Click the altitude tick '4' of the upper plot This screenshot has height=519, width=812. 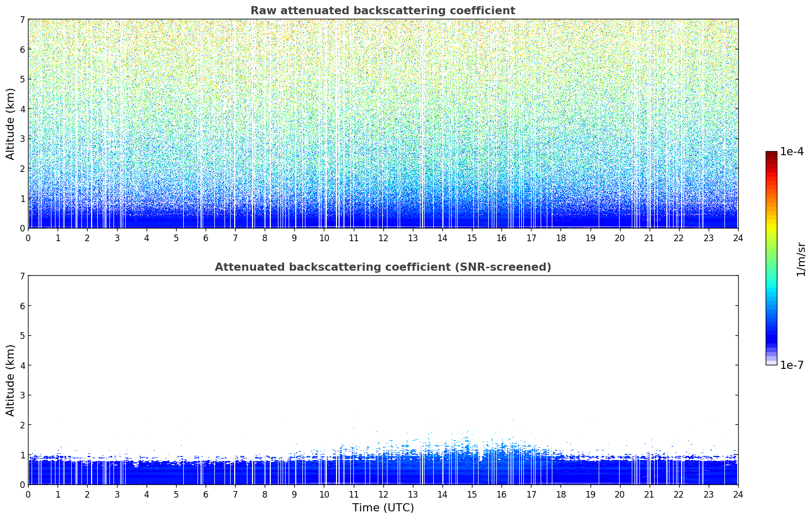(x=22, y=109)
